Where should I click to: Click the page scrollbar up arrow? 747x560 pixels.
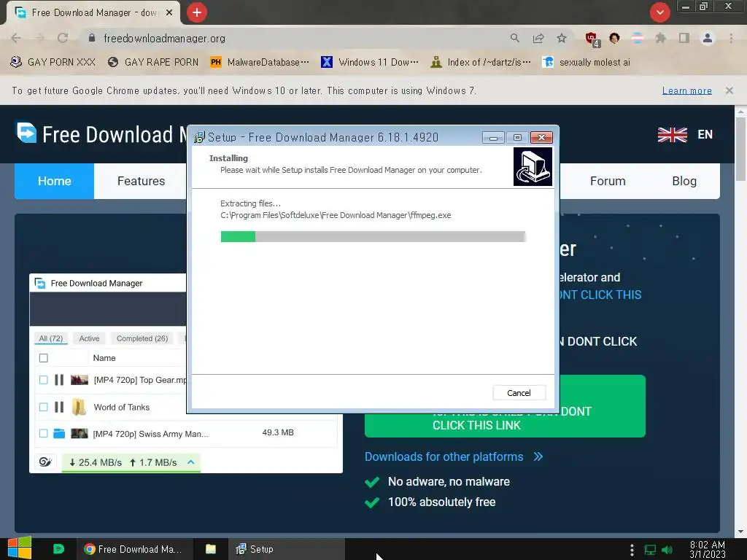[740, 112]
